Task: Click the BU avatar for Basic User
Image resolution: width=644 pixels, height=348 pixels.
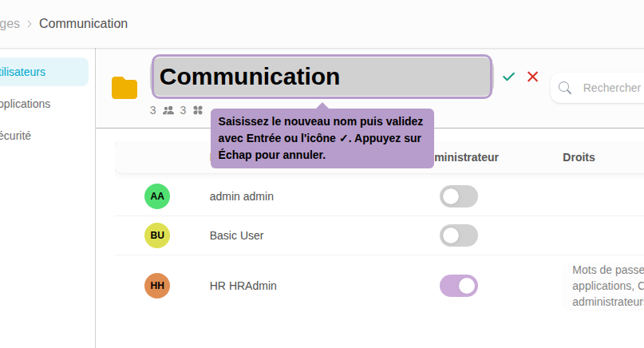Action: pyautogui.click(x=157, y=235)
